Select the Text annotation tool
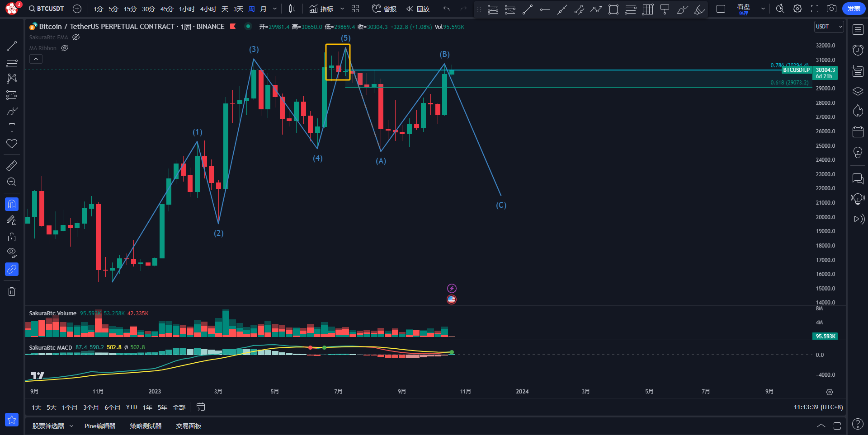 tap(12, 127)
